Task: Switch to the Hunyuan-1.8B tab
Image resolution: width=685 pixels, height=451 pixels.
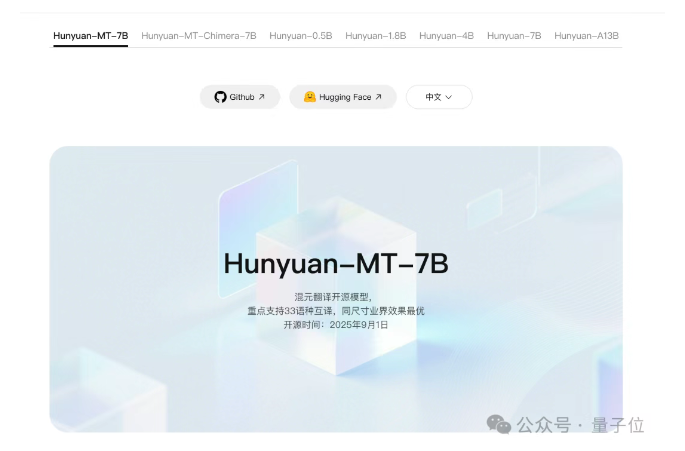Action: (376, 36)
